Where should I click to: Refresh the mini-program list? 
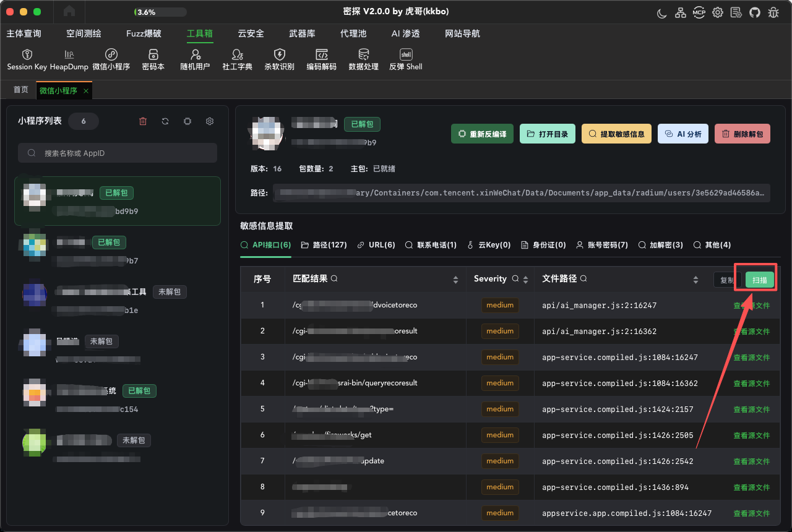(165, 121)
